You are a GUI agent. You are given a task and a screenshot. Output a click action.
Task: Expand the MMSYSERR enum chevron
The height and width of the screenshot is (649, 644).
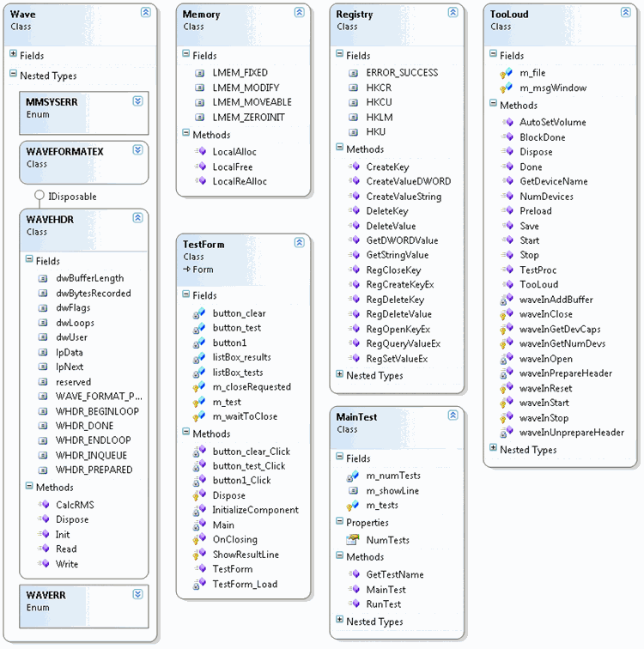(138, 101)
